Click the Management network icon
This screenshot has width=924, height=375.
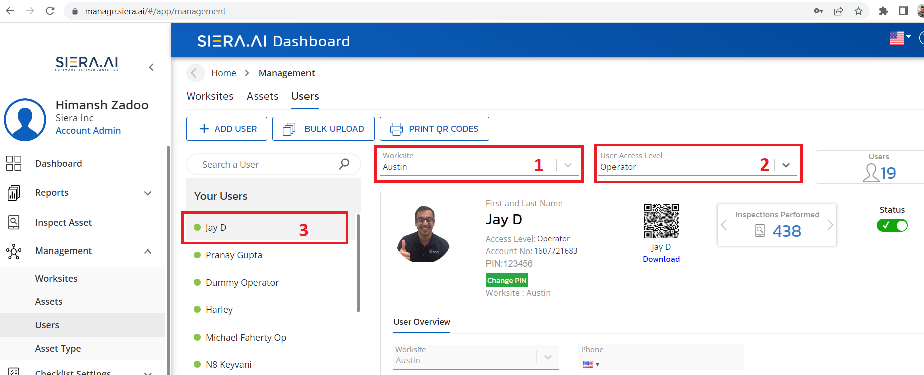tap(13, 252)
